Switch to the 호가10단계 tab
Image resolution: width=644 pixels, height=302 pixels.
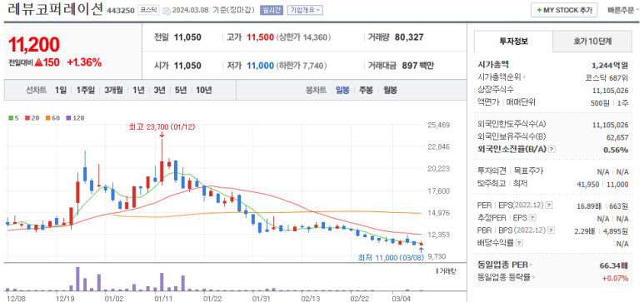pyautogui.click(x=592, y=41)
